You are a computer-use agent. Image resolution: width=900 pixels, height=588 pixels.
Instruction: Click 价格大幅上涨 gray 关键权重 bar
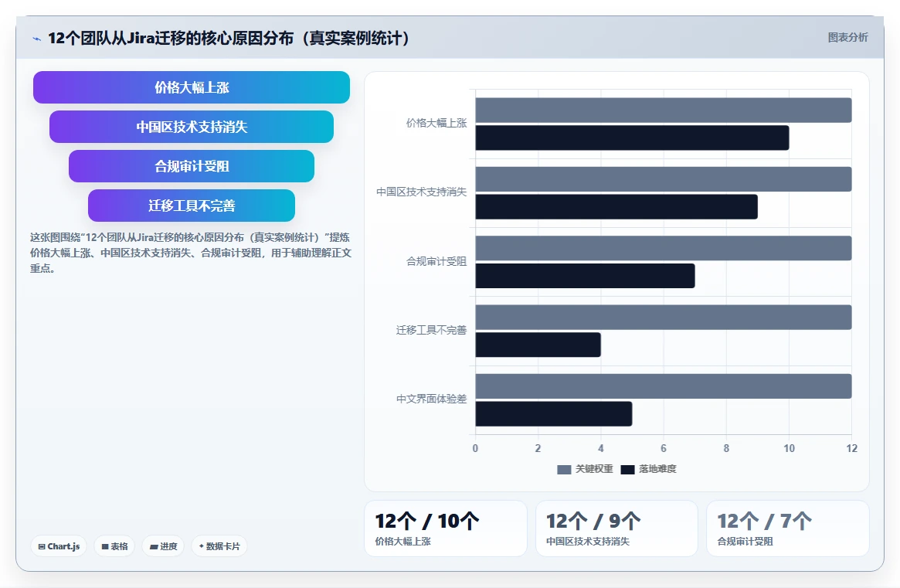664,110
